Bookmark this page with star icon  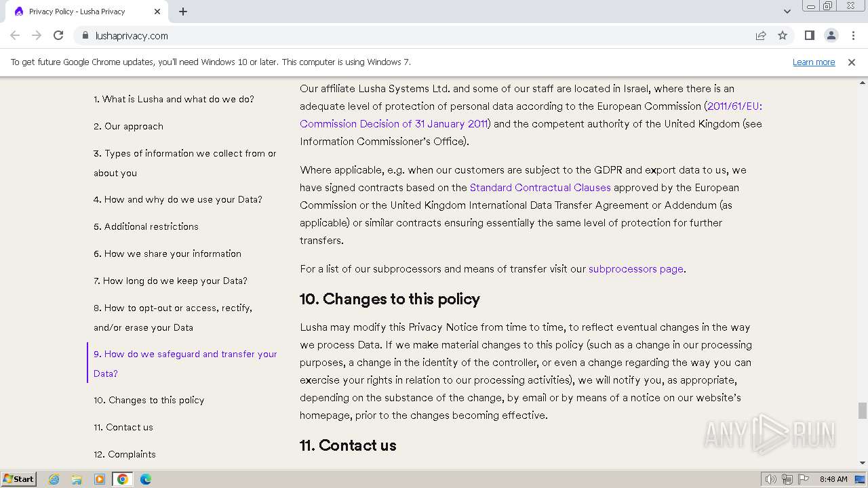pyautogui.click(x=783, y=36)
